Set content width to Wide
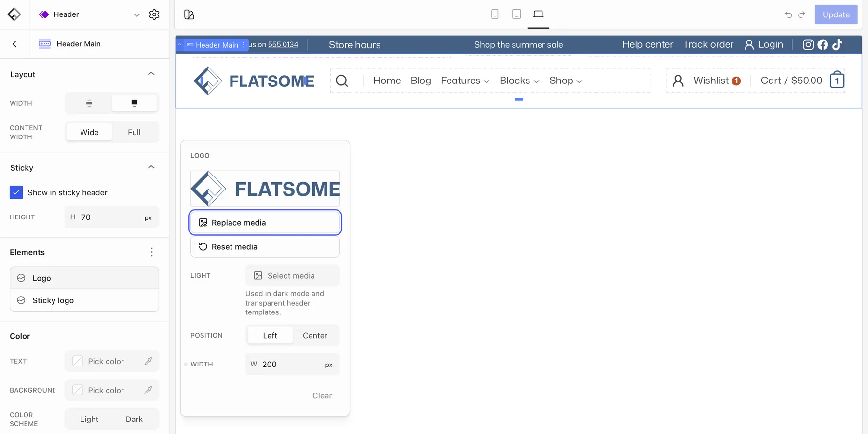This screenshot has width=868, height=434. [89, 132]
